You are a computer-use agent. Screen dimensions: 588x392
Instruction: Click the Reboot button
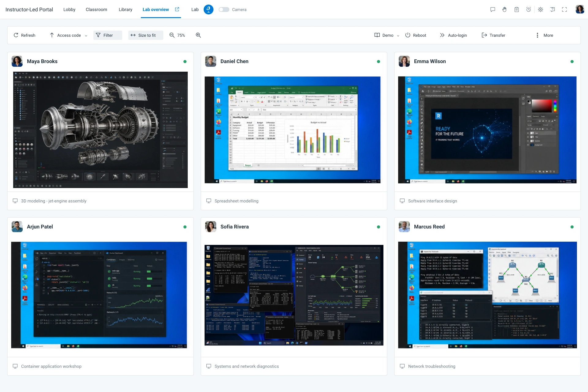tap(416, 35)
